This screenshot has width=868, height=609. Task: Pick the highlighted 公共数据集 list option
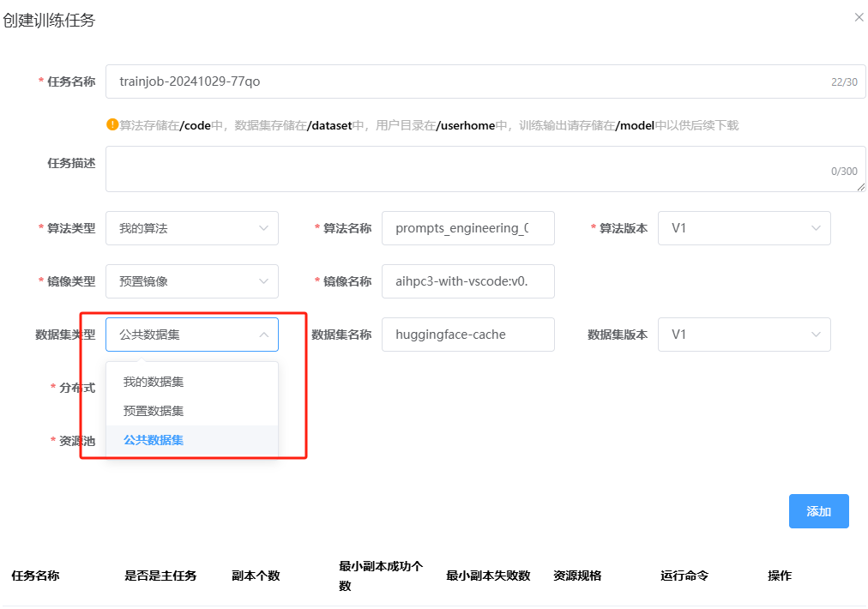point(154,440)
